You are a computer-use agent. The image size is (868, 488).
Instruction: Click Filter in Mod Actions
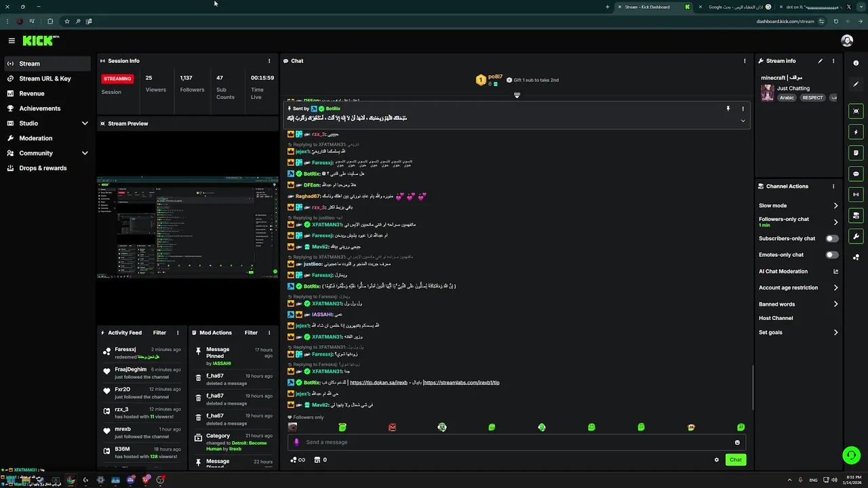251,333
